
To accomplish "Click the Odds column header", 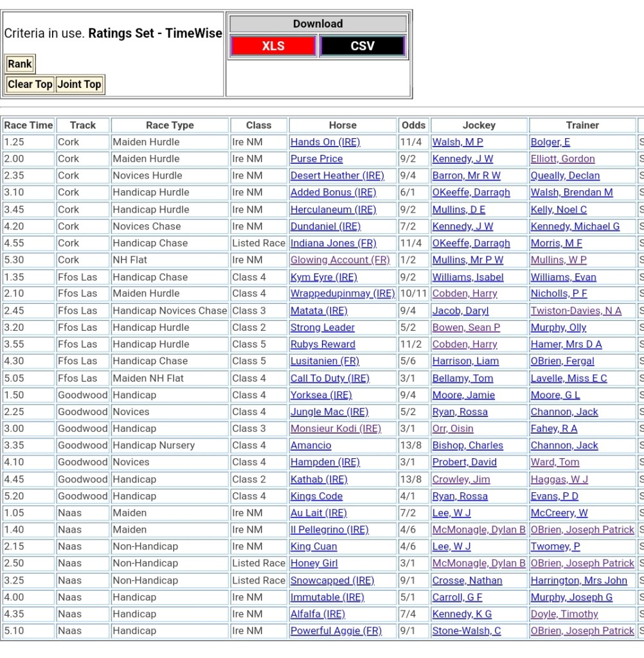I will 413,125.
